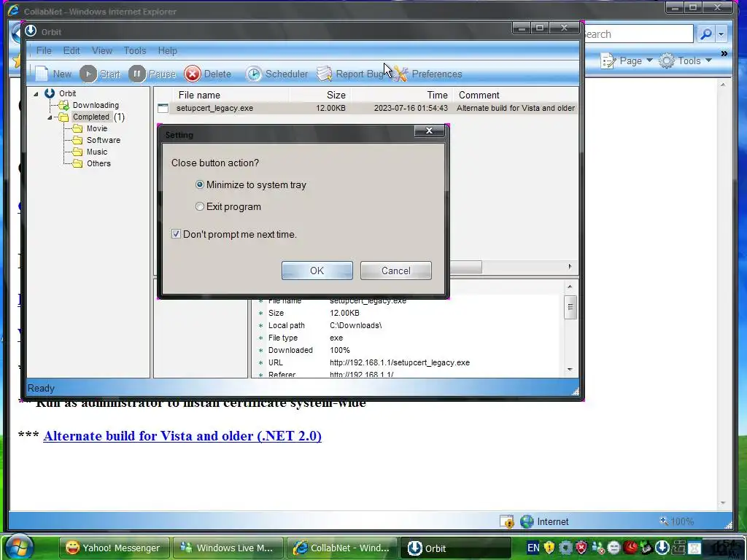Open the Others folder
Screen dimensions: 747x560
coord(98,163)
